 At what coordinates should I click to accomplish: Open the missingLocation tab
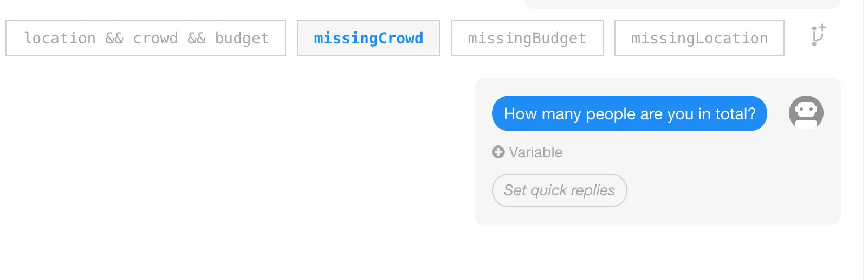tap(699, 39)
